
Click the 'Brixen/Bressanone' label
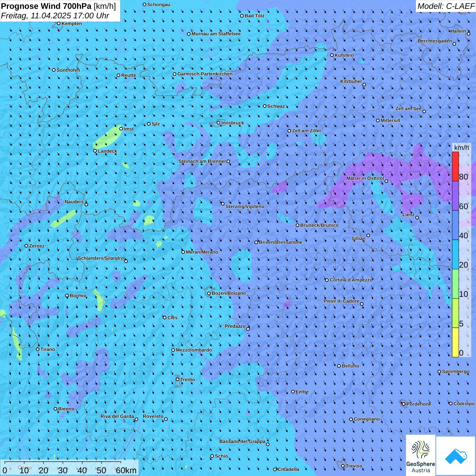pos(280,242)
